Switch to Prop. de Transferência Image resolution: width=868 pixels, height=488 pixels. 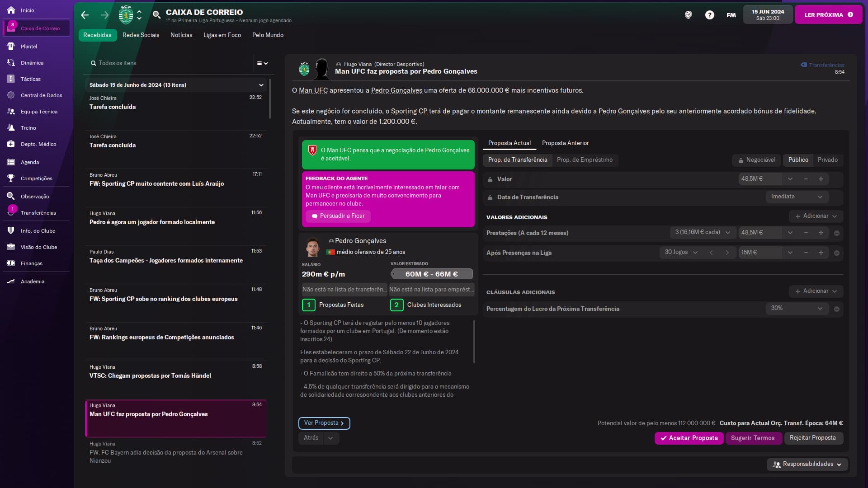[x=518, y=160]
